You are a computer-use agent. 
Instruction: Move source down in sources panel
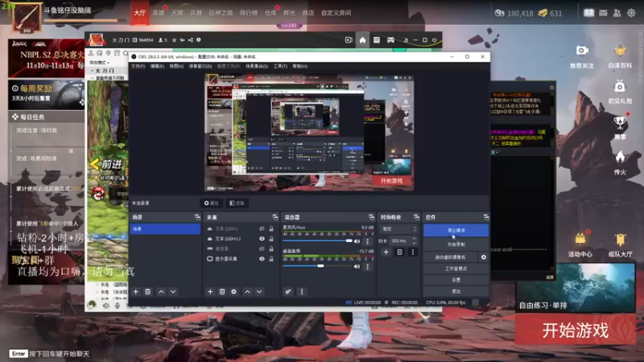pos(259,291)
